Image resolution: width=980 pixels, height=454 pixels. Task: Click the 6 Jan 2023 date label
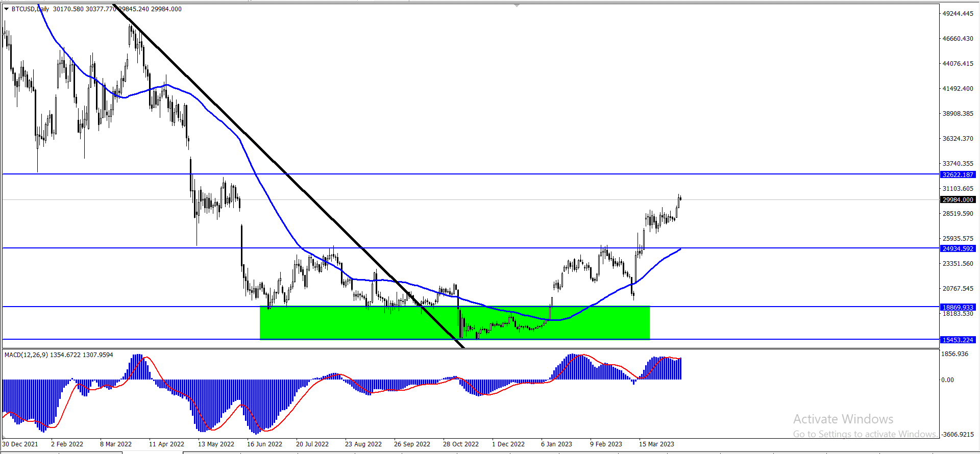[557, 444]
